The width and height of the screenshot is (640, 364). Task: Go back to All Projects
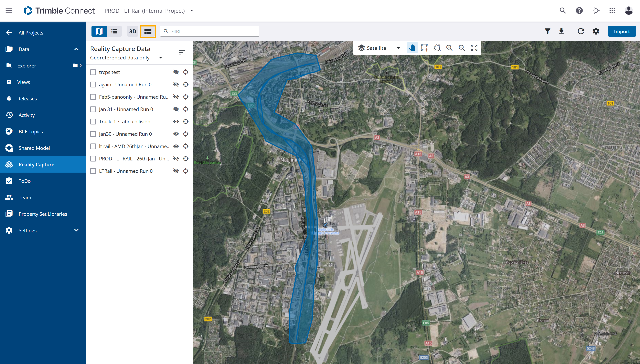[30, 33]
